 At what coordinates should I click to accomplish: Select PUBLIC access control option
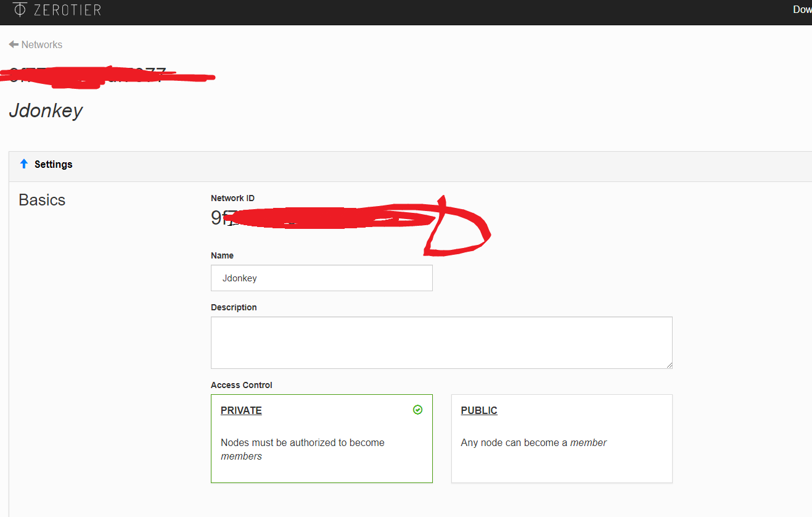pos(562,439)
